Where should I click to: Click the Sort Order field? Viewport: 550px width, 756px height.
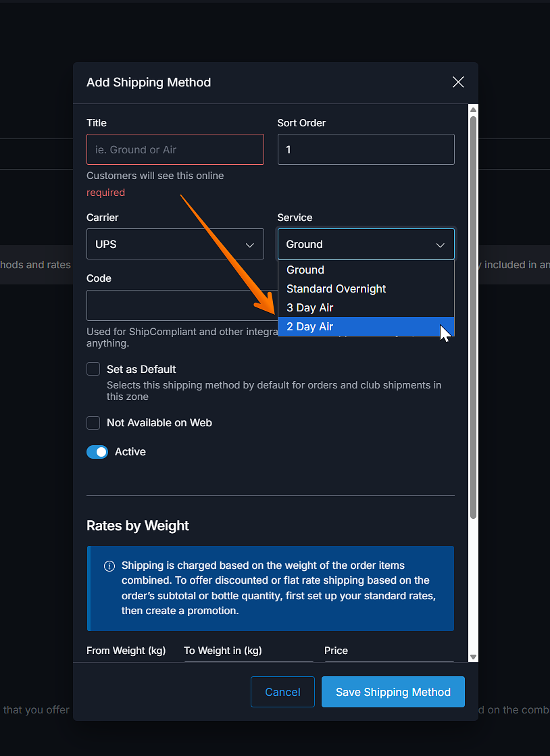coord(366,149)
